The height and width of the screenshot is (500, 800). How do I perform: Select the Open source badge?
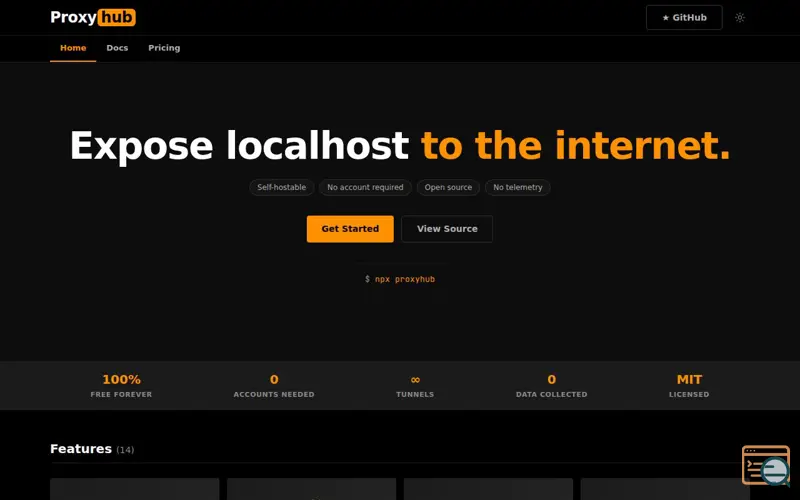[448, 187]
